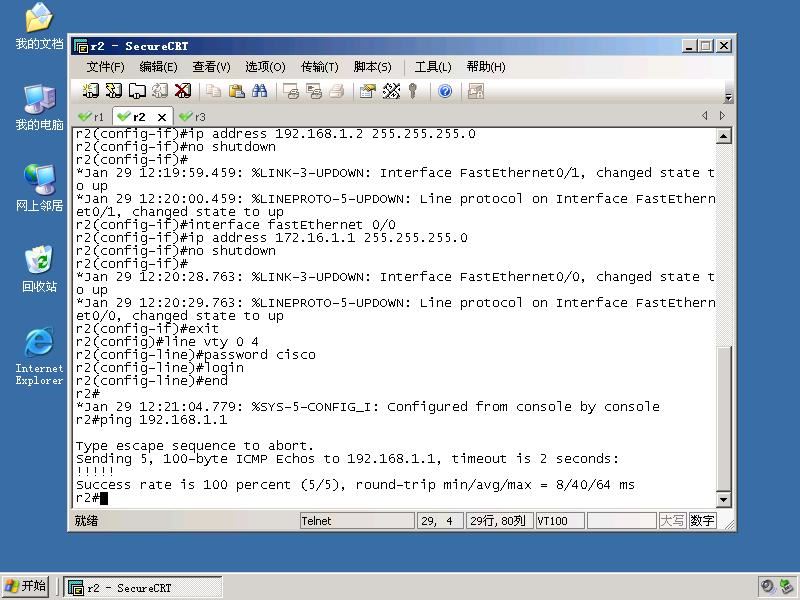The width and height of the screenshot is (800, 600).
Task: Click the grayed Reconnect toolbar icon
Action: [160, 91]
